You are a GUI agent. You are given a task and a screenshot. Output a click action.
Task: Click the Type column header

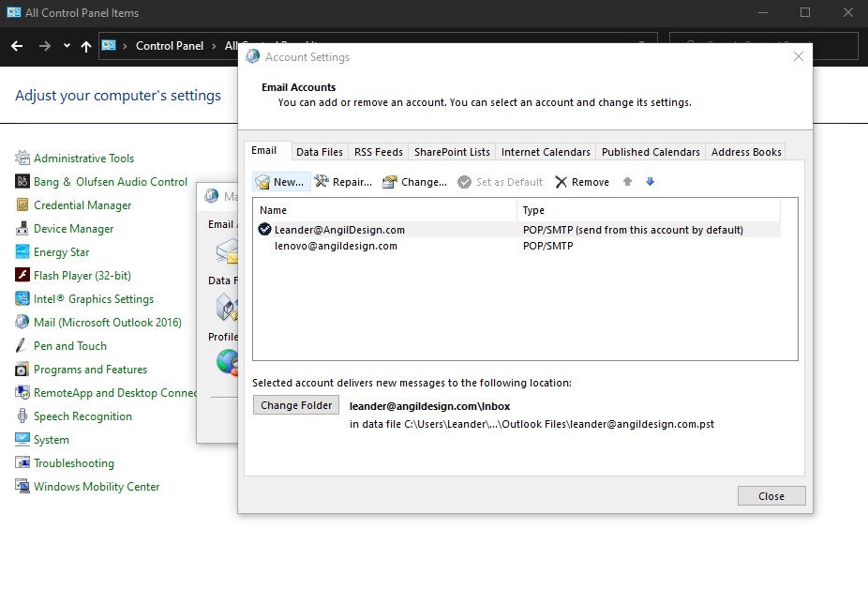[x=649, y=210]
